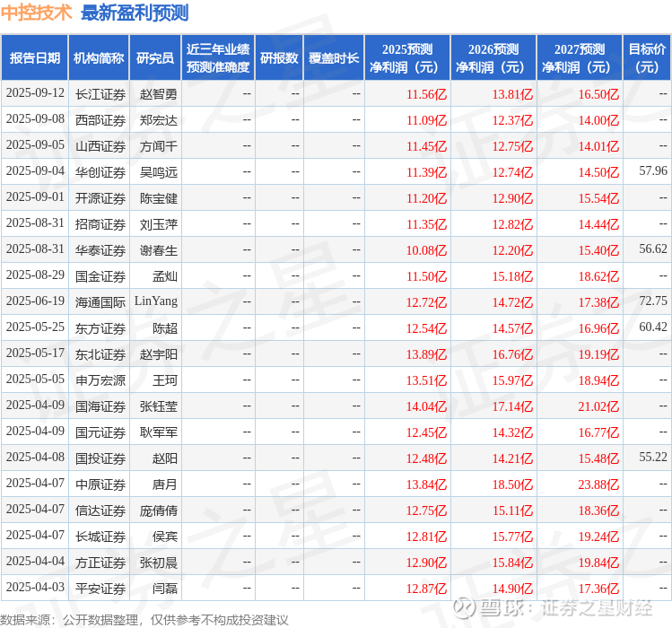The height and width of the screenshot is (628, 672).
Task: Click target price 57.96
Action: [653, 171]
